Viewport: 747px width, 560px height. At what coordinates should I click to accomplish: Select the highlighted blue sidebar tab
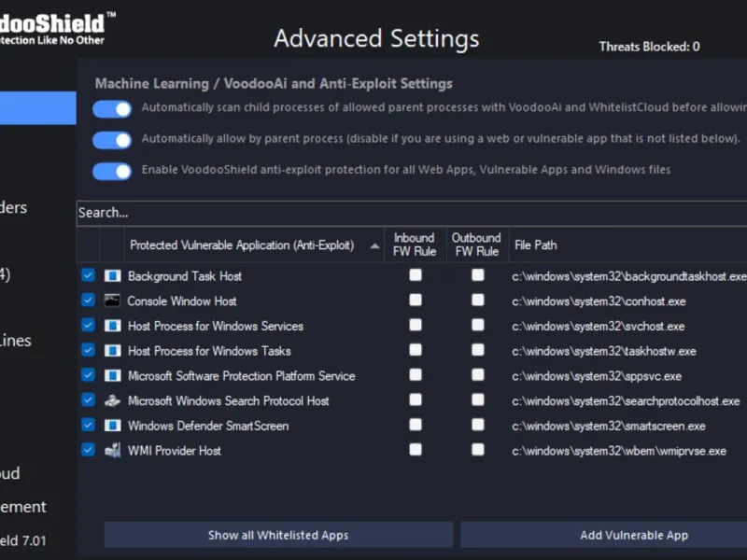point(37,108)
